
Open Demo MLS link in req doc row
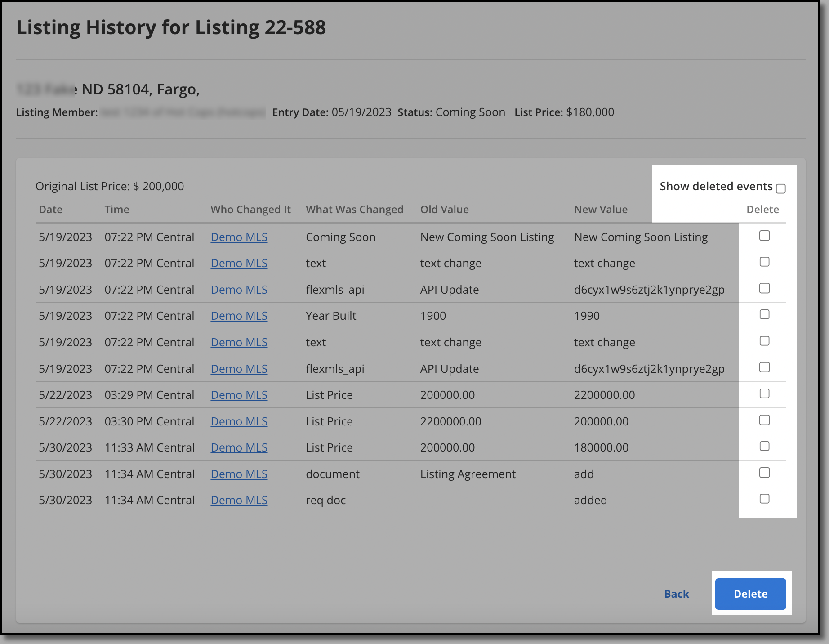239,500
